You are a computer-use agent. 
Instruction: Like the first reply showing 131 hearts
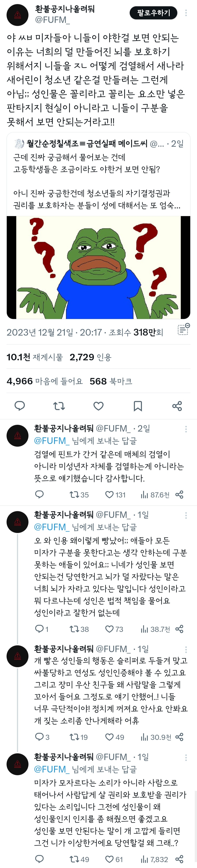[x=115, y=495]
